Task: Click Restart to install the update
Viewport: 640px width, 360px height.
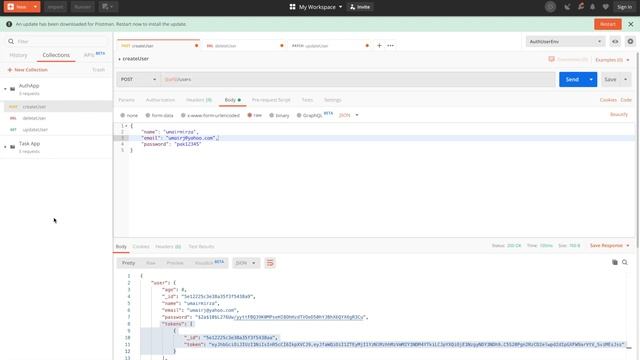Action: pos(607,24)
